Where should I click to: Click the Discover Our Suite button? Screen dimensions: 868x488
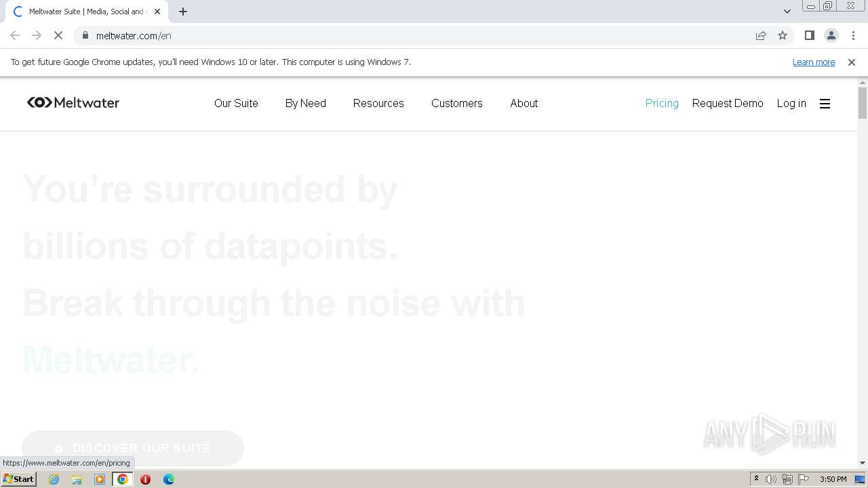[x=133, y=448]
